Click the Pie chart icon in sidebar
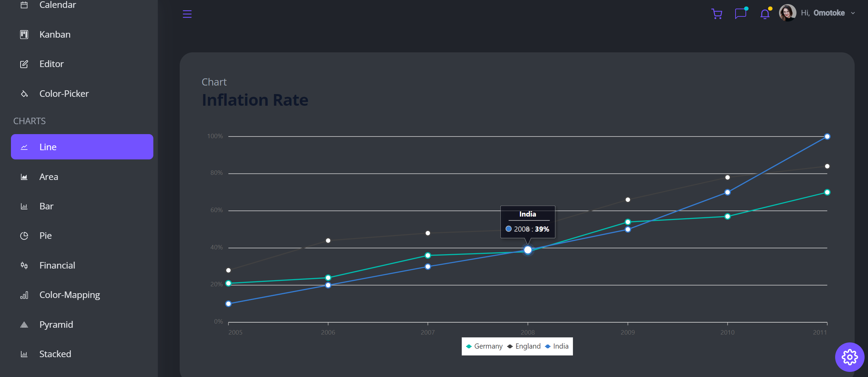Screen dimensions: 868x377 tap(24, 236)
